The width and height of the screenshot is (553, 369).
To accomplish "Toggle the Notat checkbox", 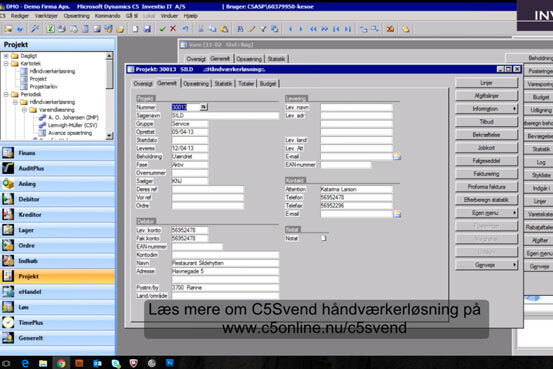I will pos(323,238).
